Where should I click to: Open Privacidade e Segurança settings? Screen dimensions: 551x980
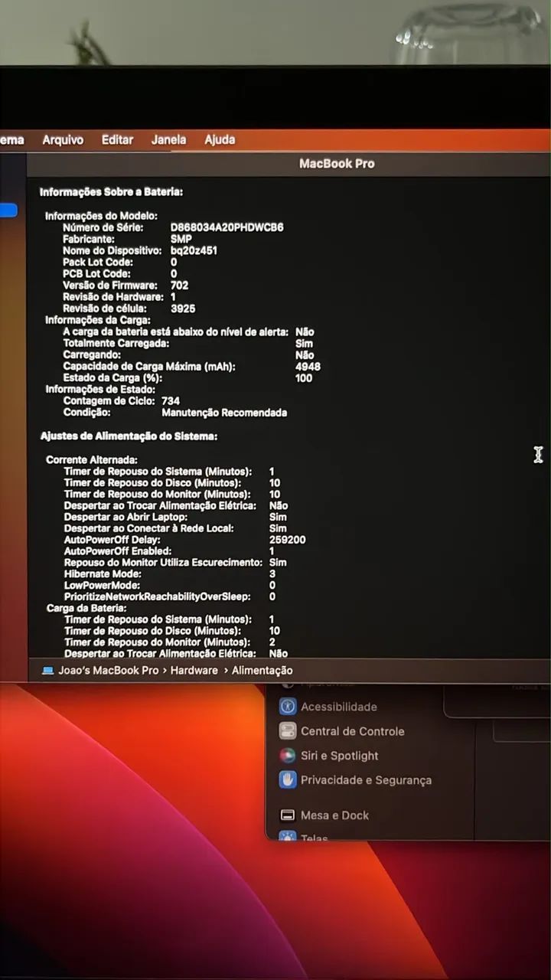pyautogui.click(x=366, y=780)
